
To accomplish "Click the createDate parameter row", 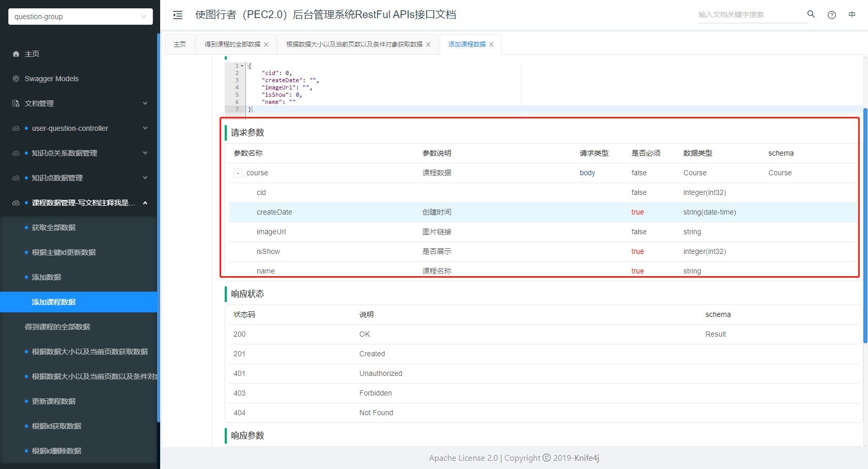I will click(x=544, y=212).
